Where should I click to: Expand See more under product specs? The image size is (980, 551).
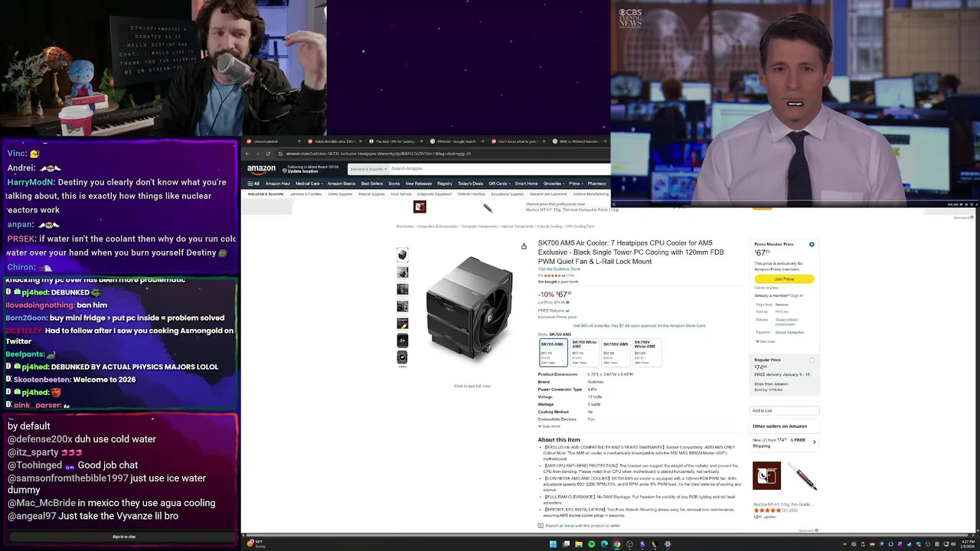550,426
